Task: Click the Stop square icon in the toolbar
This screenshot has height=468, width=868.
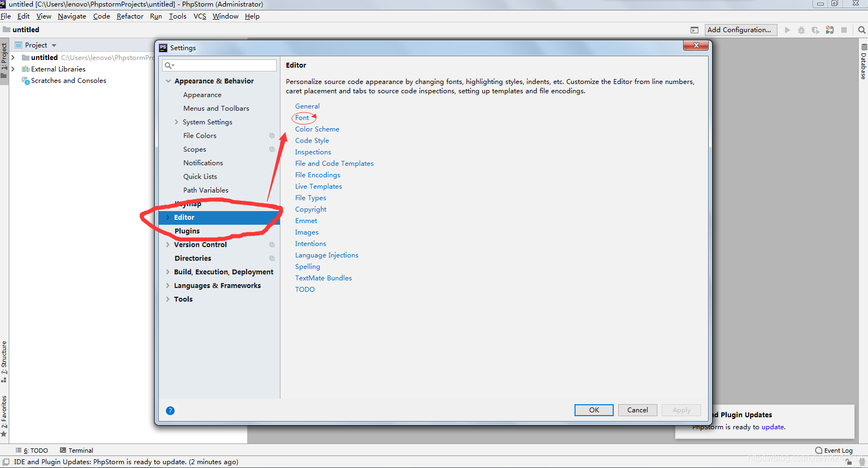Action: pos(844,30)
